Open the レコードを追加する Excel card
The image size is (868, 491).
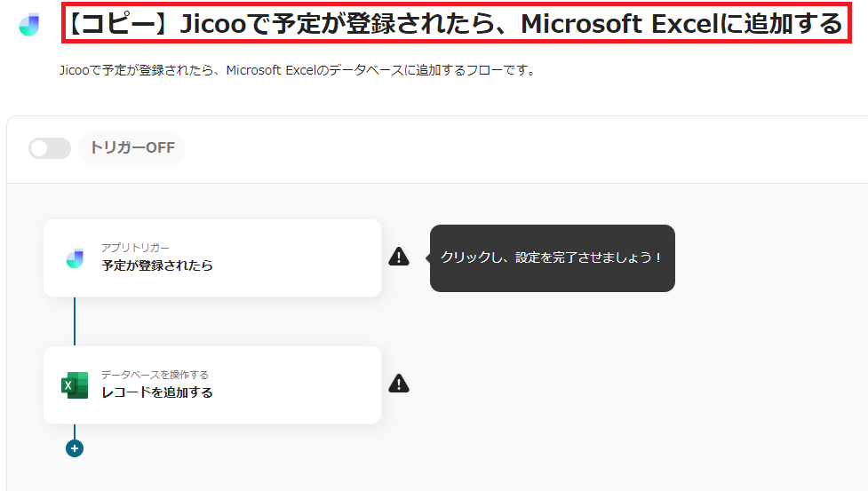212,384
